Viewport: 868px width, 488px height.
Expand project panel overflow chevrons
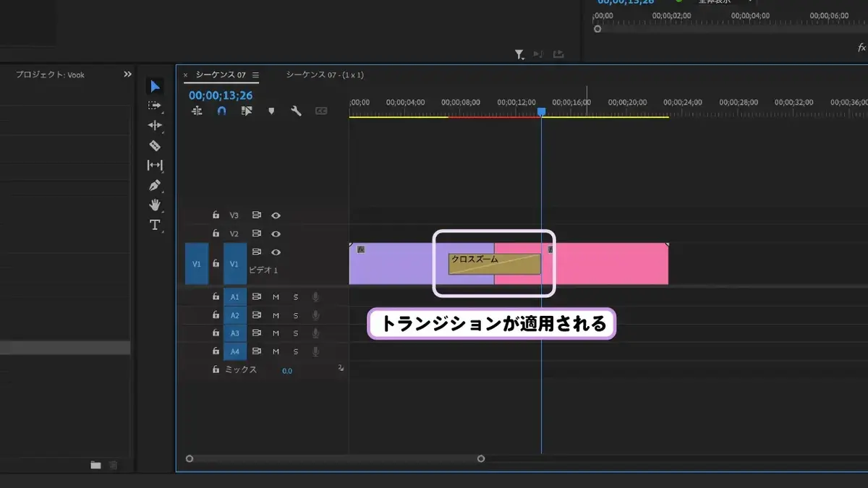pos(128,74)
